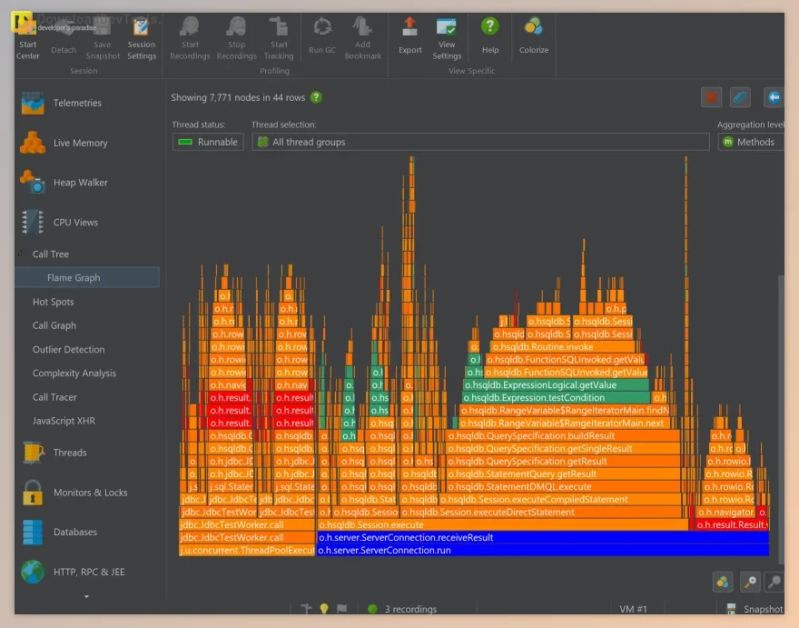Click the light bulb icon in status bar

(324, 609)
